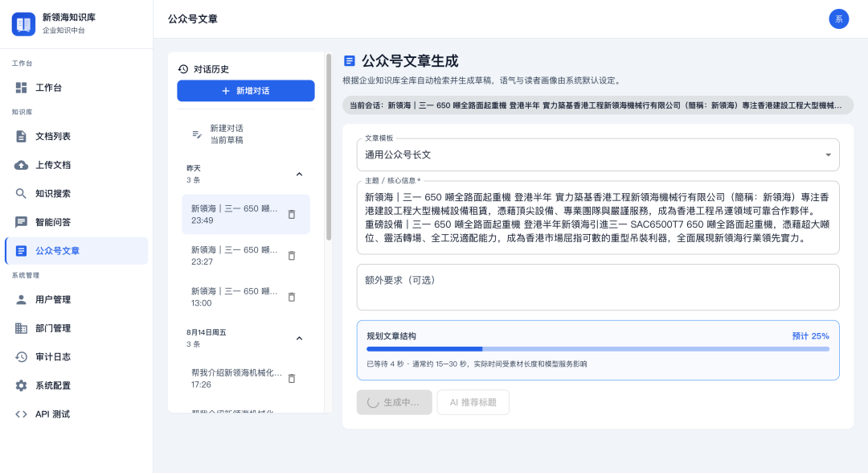This screenshot has width=868, height=473.
Task: Click the 预计 25% progress label
Action: (810, 336)
